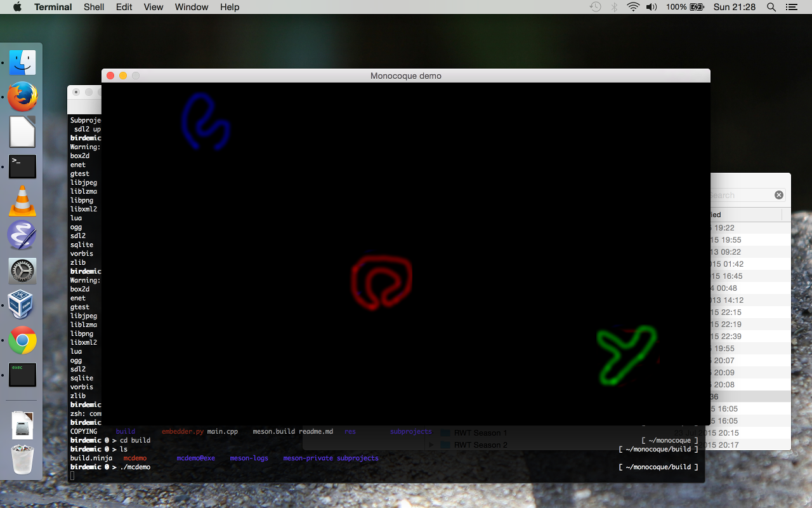The width and height of the screenshot is (812, 508).
Task: Open Emacs from the dock
Action: coord(22,236)
